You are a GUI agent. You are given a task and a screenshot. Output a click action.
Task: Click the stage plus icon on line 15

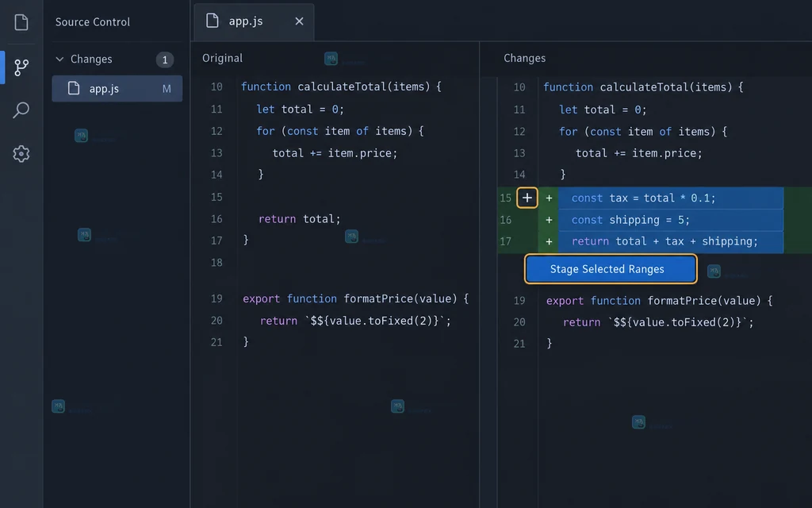pyautogui.click(x=527, y=198)
